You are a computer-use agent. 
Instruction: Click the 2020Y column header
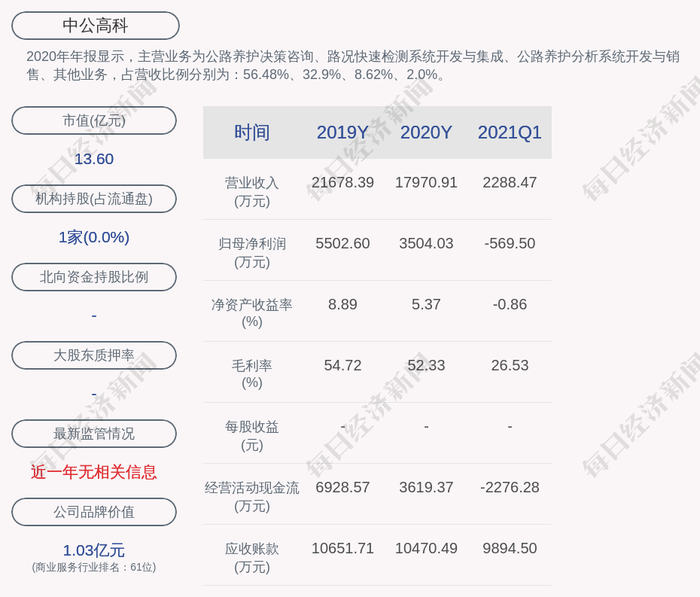pyautogui.click(x=426, y=132)
